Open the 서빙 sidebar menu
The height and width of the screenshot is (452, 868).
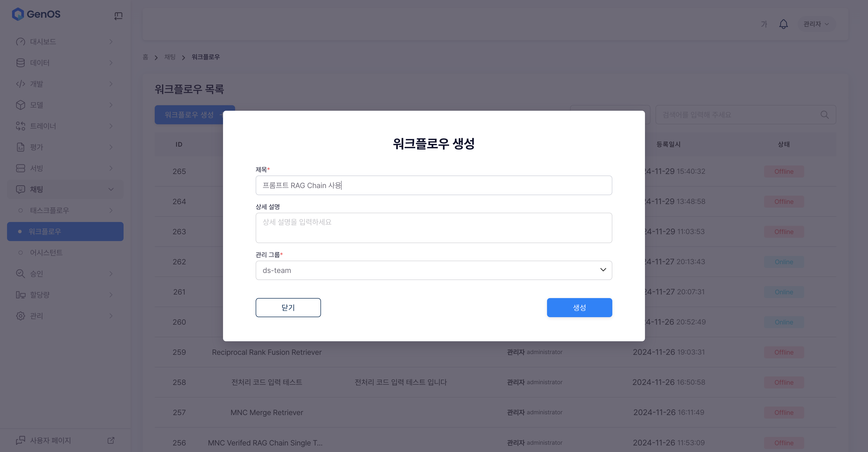click(x=36, y=168)
